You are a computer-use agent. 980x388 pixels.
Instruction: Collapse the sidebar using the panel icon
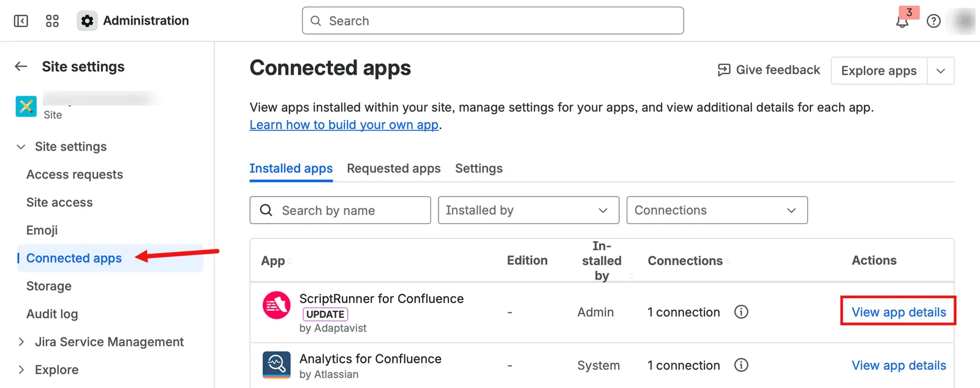click(21, 21)
